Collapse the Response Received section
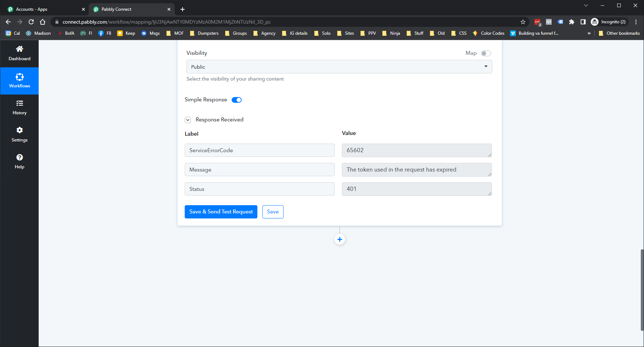This screenshot has height=347, width=644. [x=188, y=120]
